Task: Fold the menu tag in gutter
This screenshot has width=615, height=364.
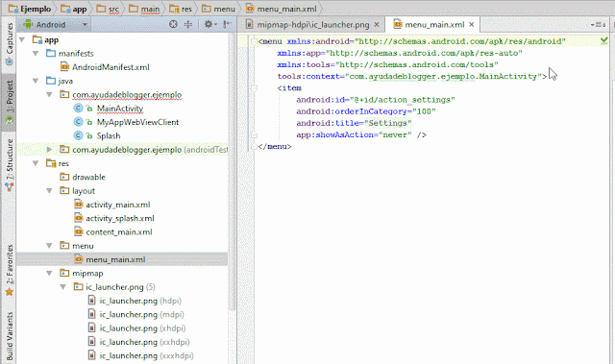Action: click(x=254, y=41)
